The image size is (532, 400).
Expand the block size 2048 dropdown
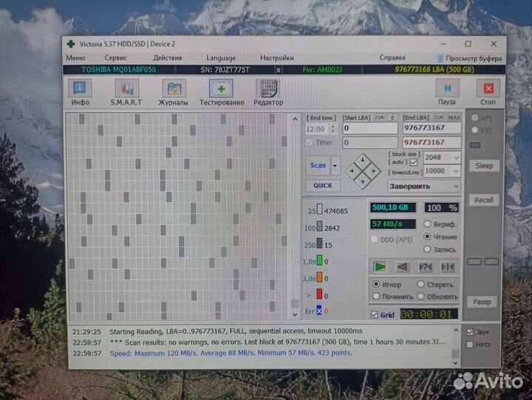[455, 158]
